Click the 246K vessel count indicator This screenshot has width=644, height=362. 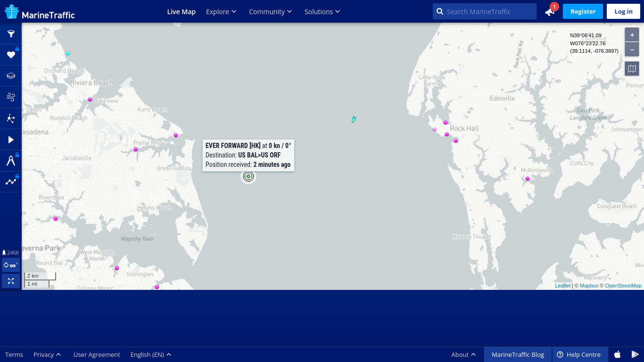[11, 253]
